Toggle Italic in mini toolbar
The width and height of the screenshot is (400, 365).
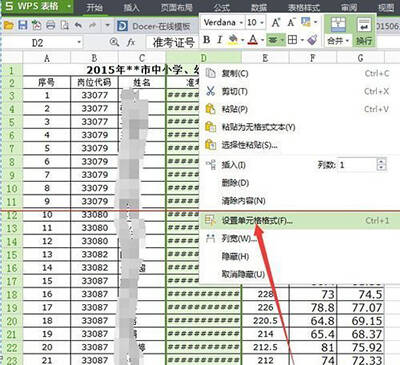pos(219,40)
